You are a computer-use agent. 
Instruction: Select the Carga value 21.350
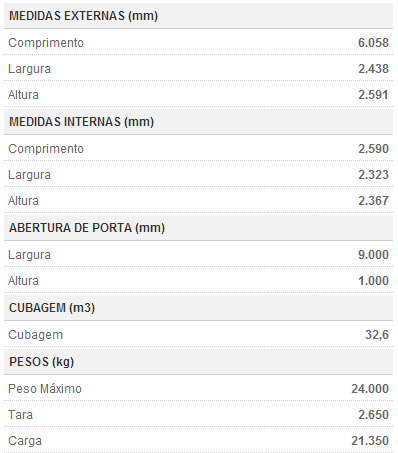pos(370,441)
